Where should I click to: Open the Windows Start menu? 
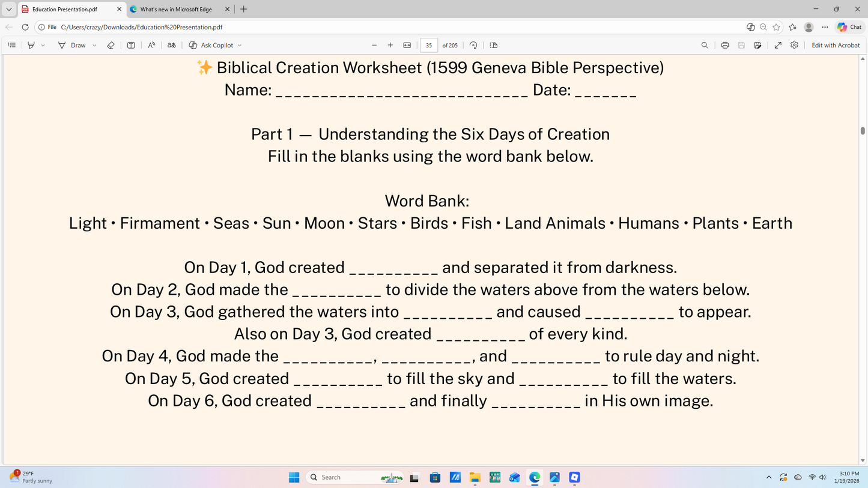tap(294, 477)
